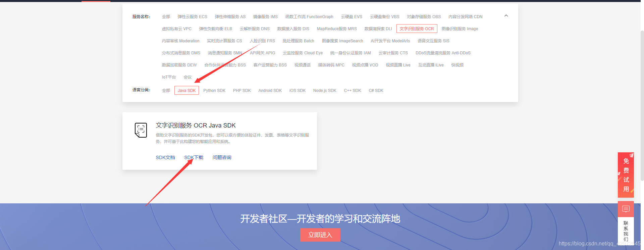The width and height of the screenshot is (644, 250).
Task: Filter by AI开发平台 ModelArts
Action: tap(390, 41)
